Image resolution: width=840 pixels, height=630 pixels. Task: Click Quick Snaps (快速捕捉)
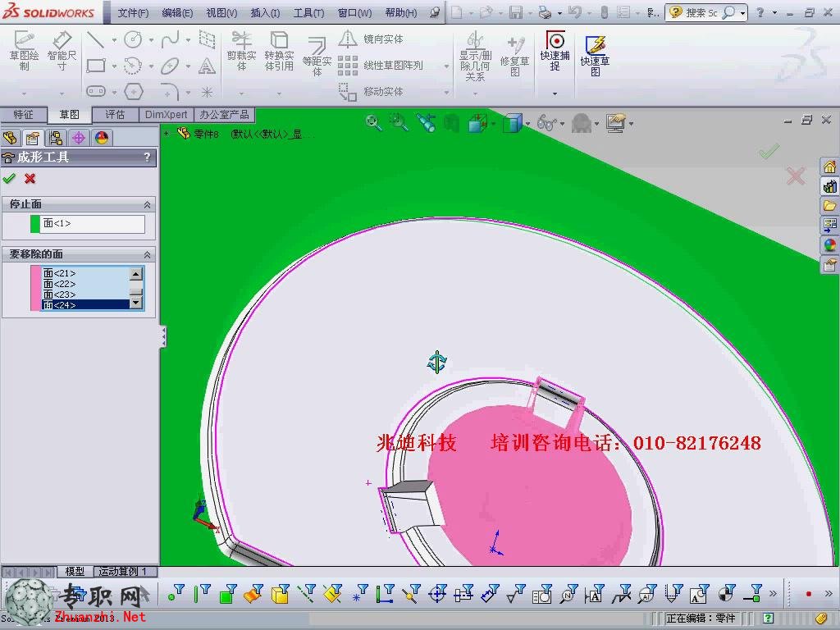[x=555, y=51]
